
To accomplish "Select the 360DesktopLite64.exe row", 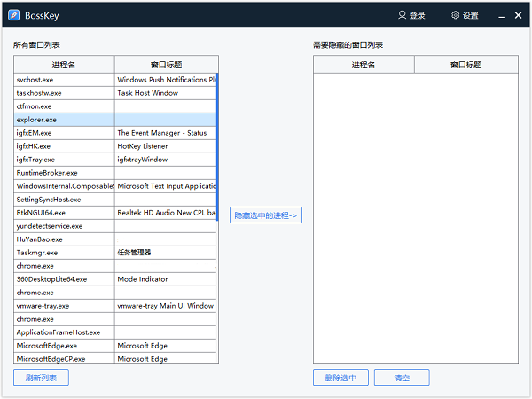I will coord(115,279).
